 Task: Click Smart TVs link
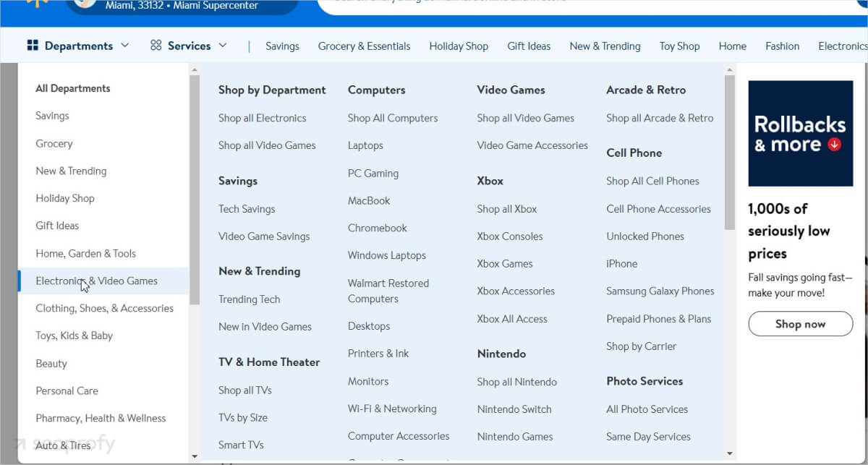click(241, 445)
